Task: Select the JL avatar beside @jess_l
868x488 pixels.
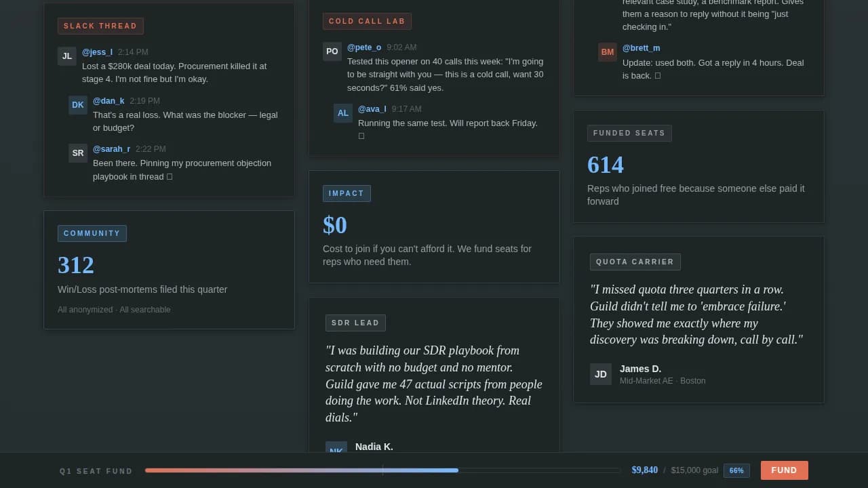Action: coord(66,56)
